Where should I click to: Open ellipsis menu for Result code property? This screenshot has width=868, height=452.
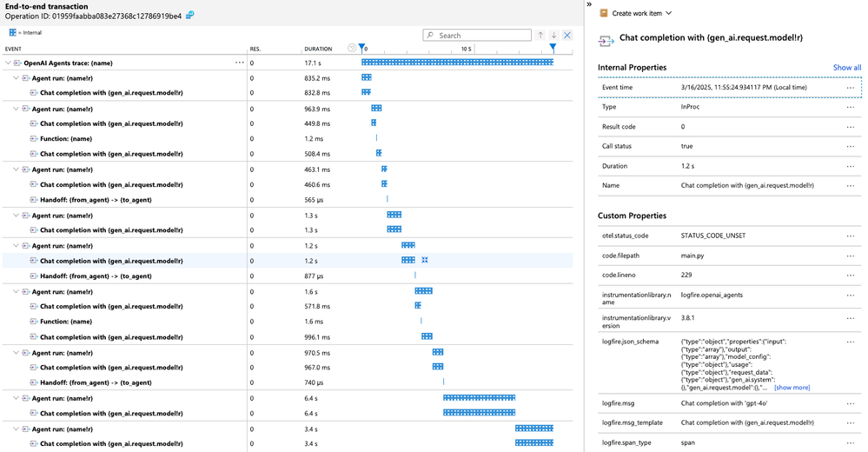pyautogui.click(x=851, y=127)
